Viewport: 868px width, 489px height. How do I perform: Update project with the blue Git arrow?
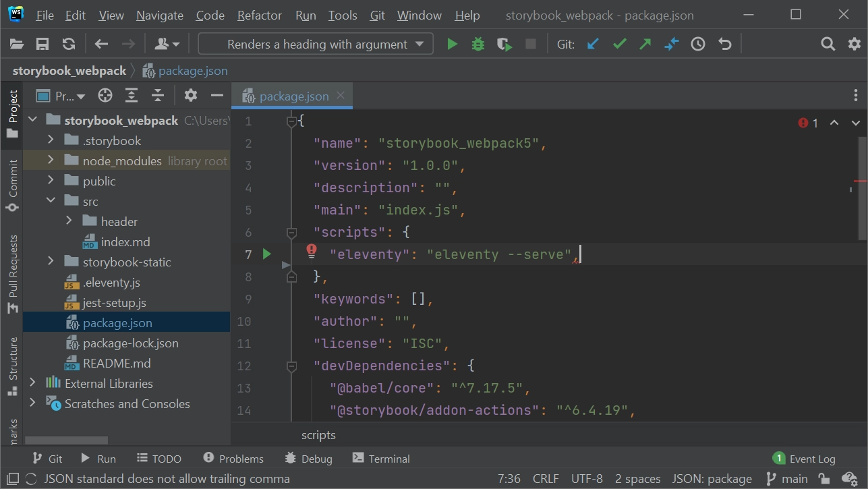pyautogui.click(x=593, y=45)
